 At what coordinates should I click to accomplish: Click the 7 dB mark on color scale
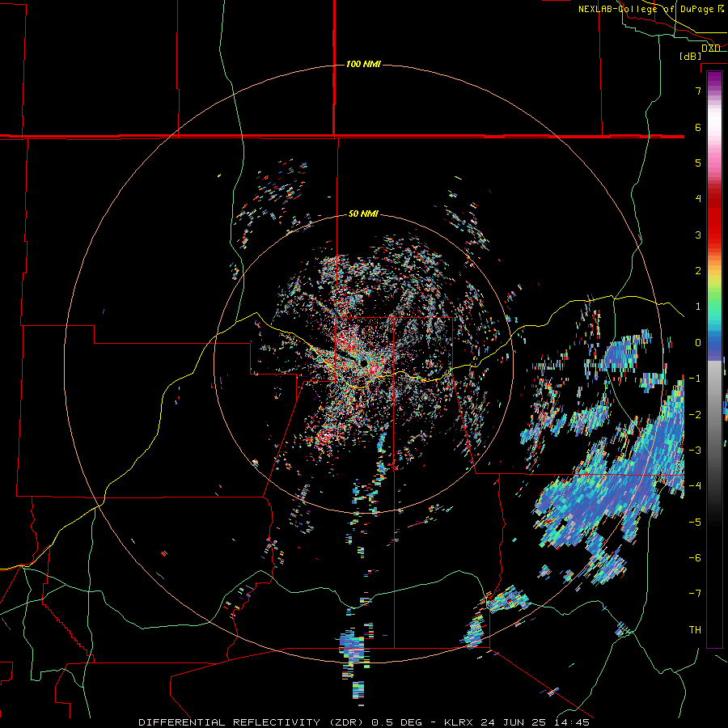point(698,91)
